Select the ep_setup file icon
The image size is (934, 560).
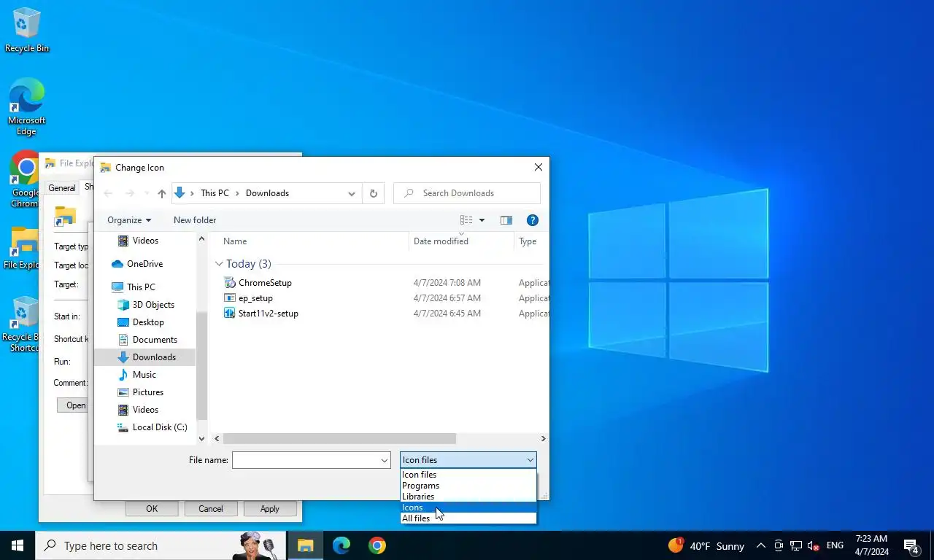point(230,298)
